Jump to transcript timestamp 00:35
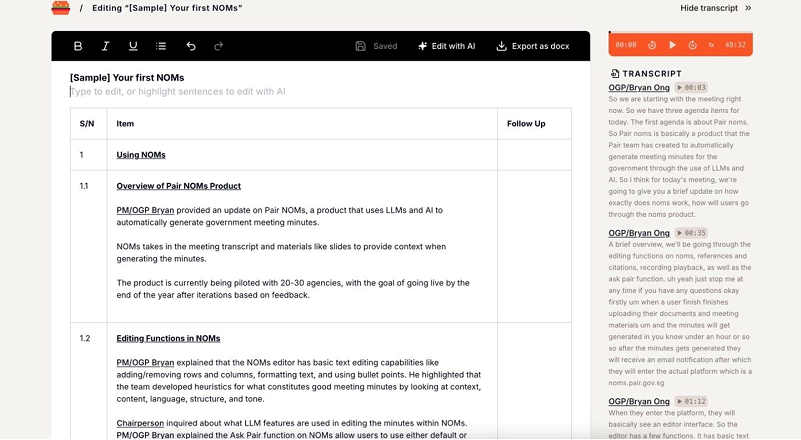The height and width of the screenshot is (440, 801). coord(691,233)
